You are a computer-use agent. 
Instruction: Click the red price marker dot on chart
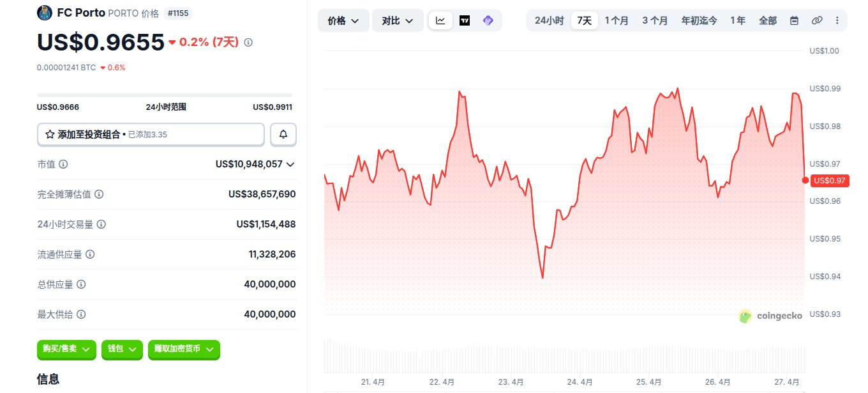805,180
